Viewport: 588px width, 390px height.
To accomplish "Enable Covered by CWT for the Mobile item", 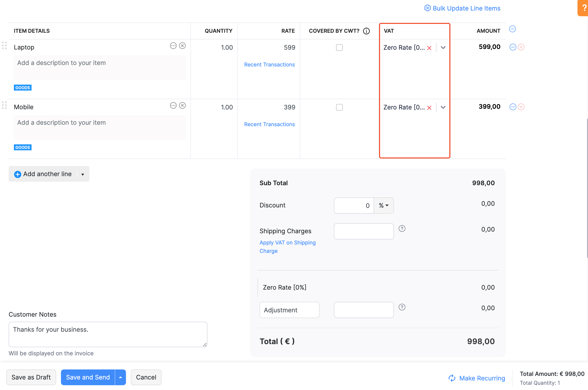I will point(339,107).
